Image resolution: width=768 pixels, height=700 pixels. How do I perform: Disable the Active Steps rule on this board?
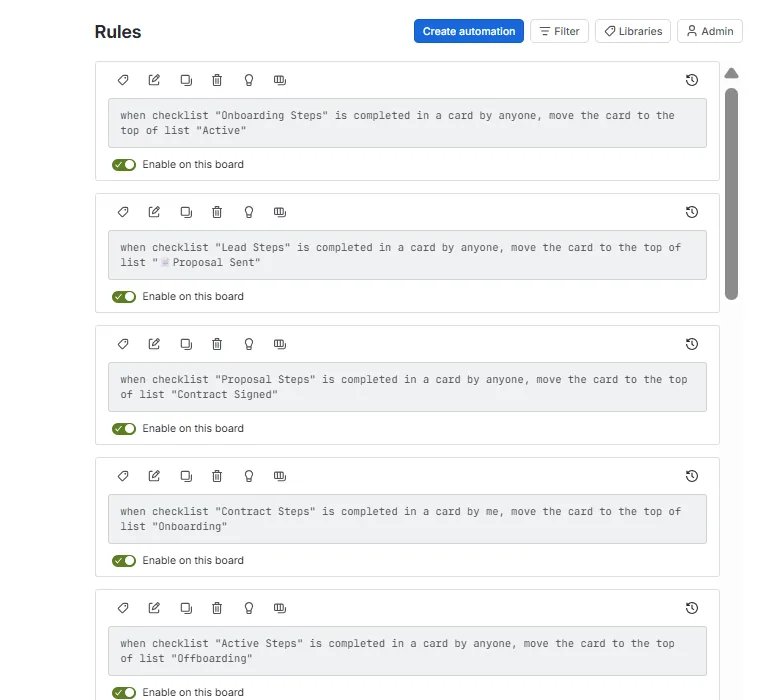pos(124,693)
